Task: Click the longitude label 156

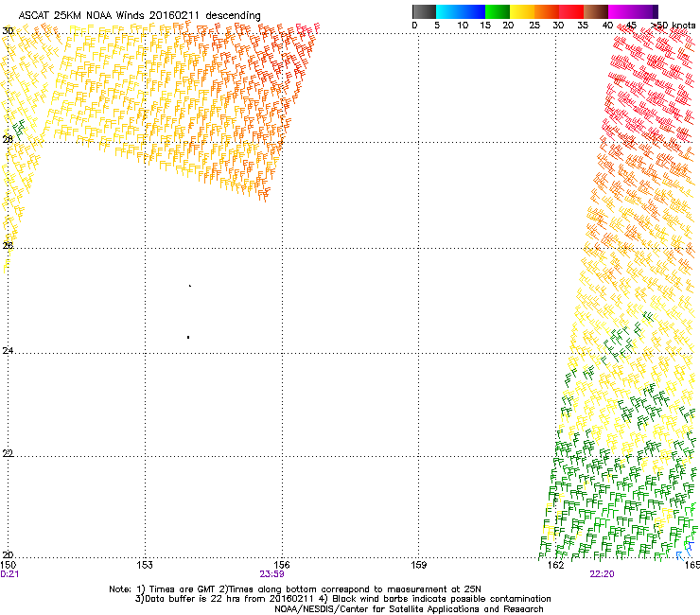Action: pos(282,565)
